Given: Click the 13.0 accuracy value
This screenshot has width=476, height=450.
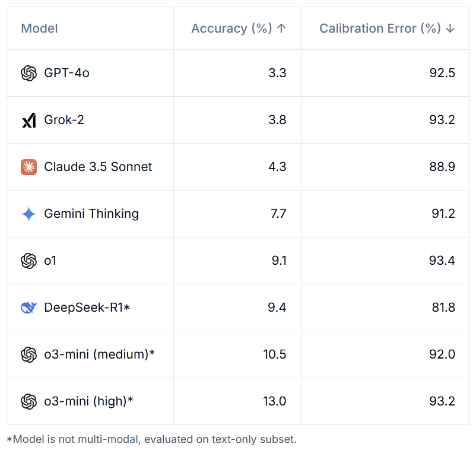Looking at the screenshot, I should [x=274, y=401].
